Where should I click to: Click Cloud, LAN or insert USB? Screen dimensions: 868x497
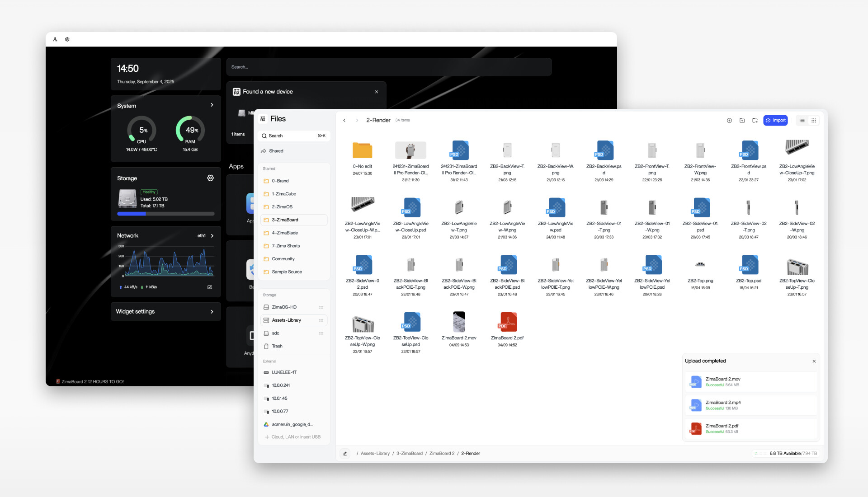(x=293, y=437)
